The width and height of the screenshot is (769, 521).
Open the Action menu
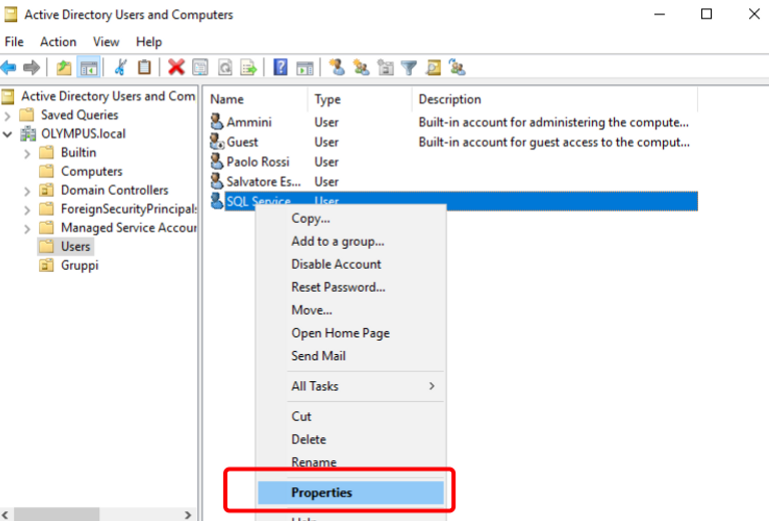58,42
